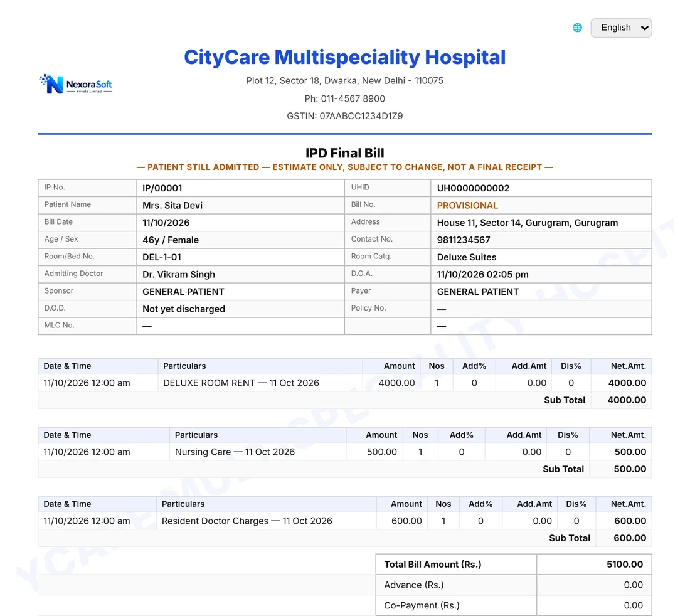
Task: Click the D.O.D. label
Action: [55, 308]
